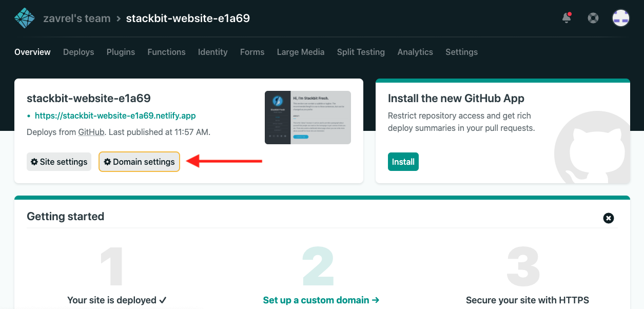Screen dimensions: 644x309
Task: Follow the GitHub deploy source link
Action: [91, 132]
